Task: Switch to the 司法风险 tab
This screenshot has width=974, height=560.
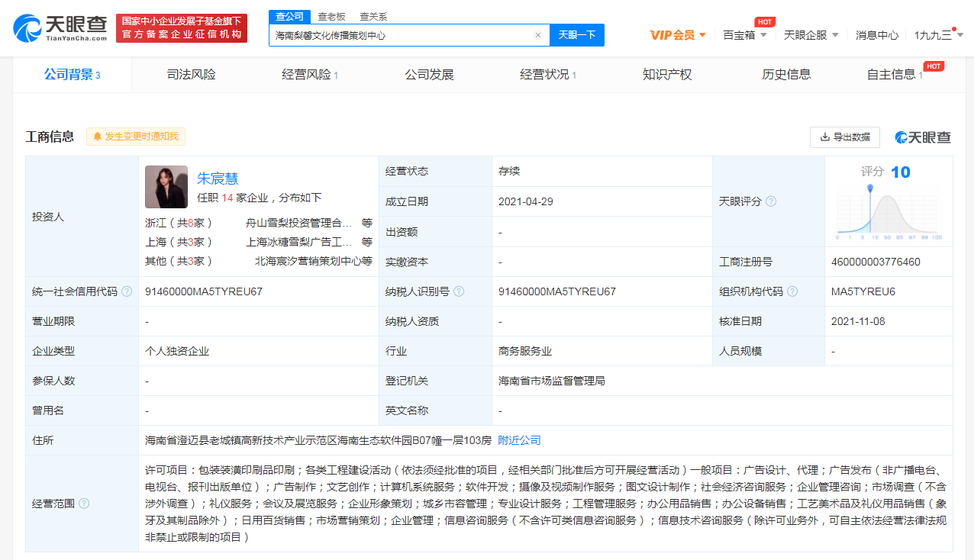Action: [x=192, y=74]
